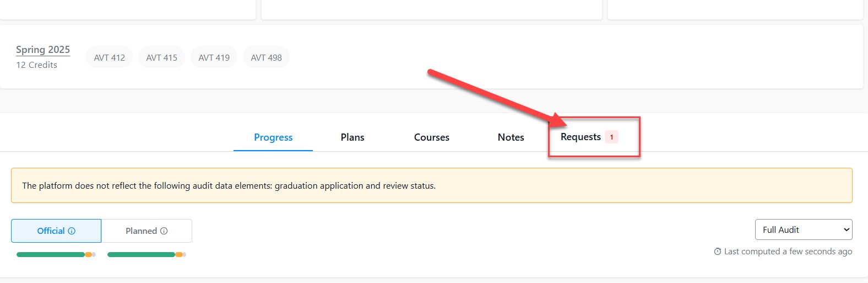
Task: Open the Notes tab
Action: click(511, 137)
